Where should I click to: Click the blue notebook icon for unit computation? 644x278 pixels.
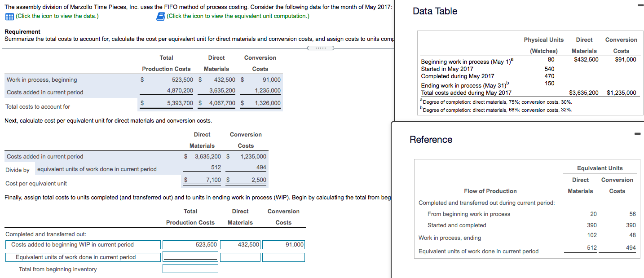160,17
